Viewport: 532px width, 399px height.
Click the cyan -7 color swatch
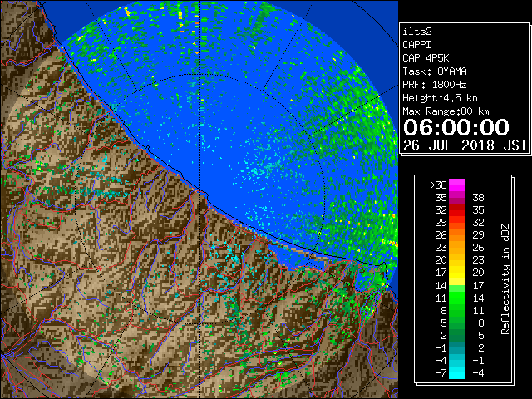(457, 372)
